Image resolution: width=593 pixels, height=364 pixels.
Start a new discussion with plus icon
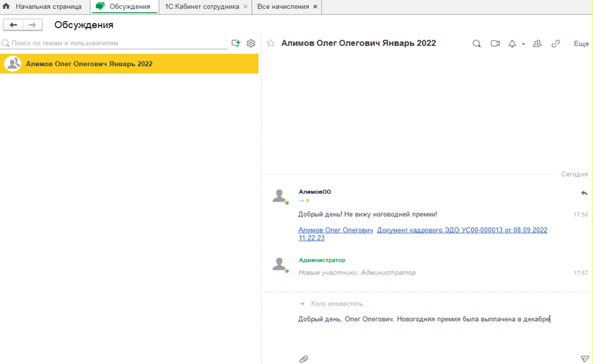[x=236, y=43]
